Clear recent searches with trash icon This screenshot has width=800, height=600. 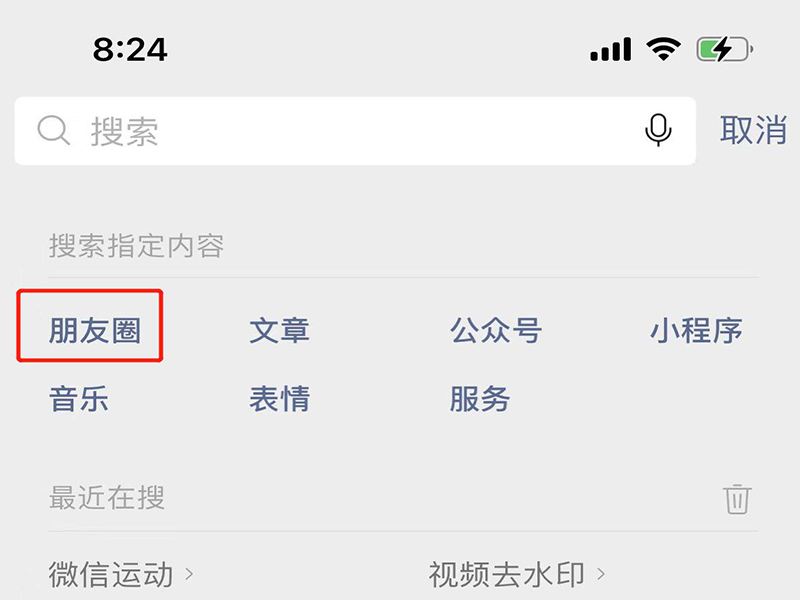(737, 498)
